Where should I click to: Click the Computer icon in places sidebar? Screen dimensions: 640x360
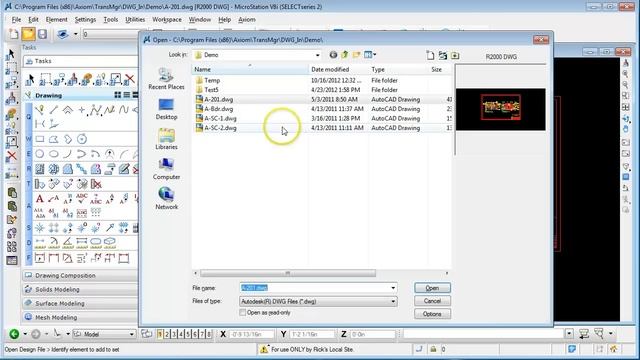(166, 169)
